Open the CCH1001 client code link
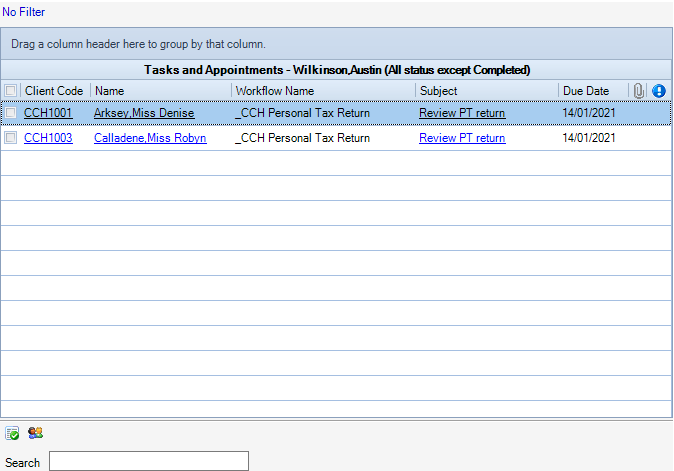This screenshot has height=471, width=674. (48, 113)
